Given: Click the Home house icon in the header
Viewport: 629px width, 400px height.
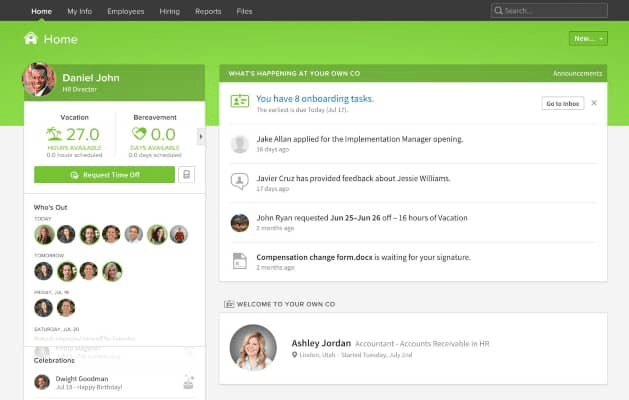Looking at the screenshot, I should click(x=31, y=39).
